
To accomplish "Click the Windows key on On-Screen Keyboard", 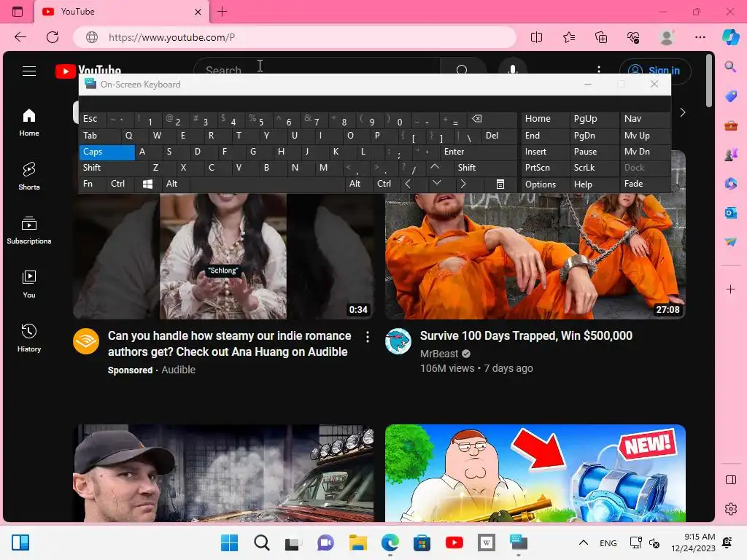I will [147, 184].
